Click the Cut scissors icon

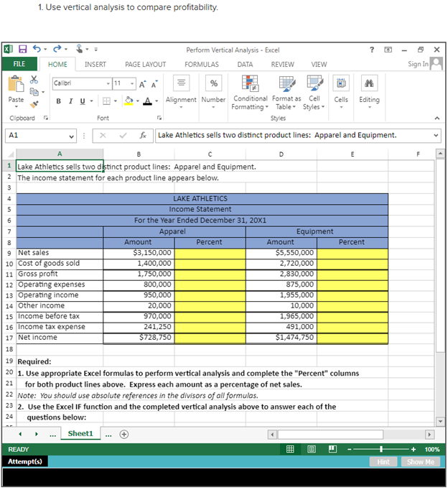click(34, 81)
